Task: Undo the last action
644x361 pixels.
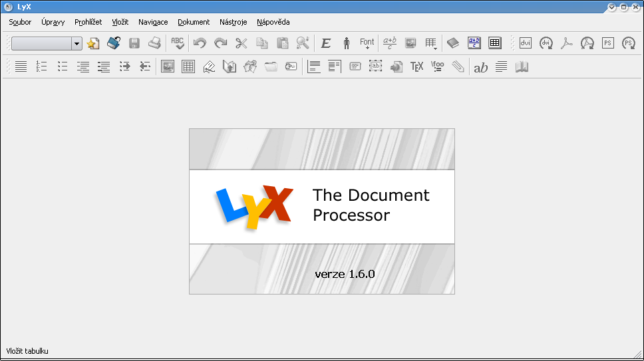Action: tap(200, 43)
